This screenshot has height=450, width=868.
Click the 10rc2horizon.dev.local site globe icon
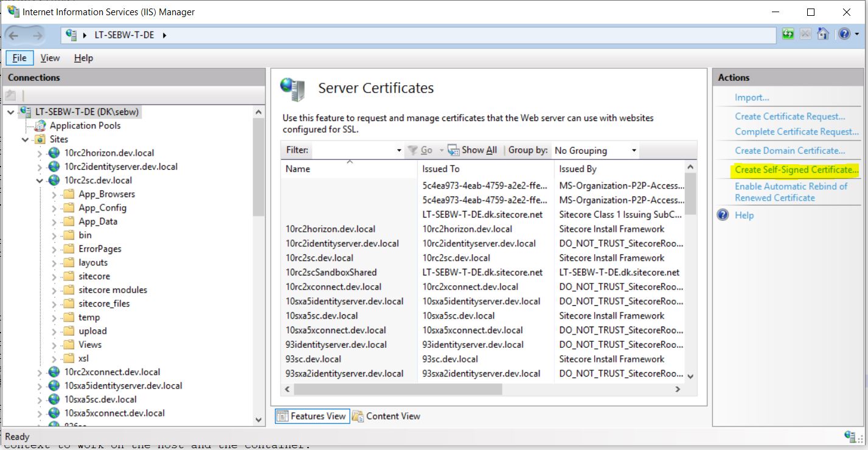coord(54,153)
